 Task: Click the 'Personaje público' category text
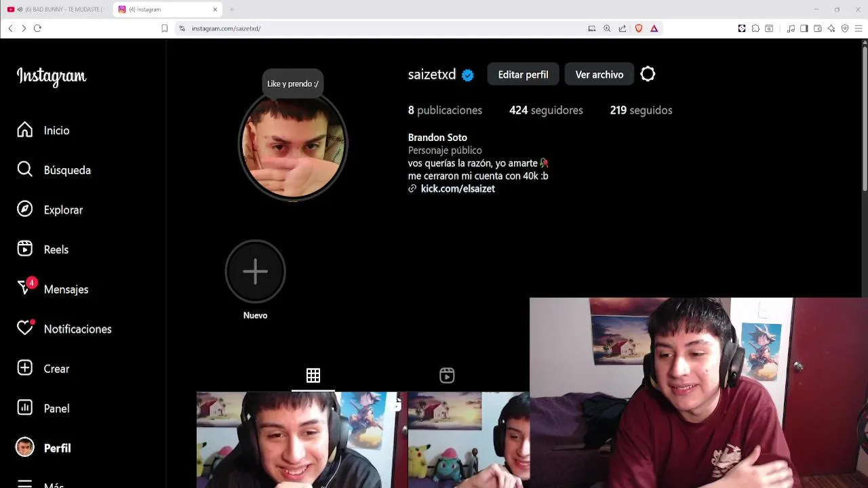(445, 150)
